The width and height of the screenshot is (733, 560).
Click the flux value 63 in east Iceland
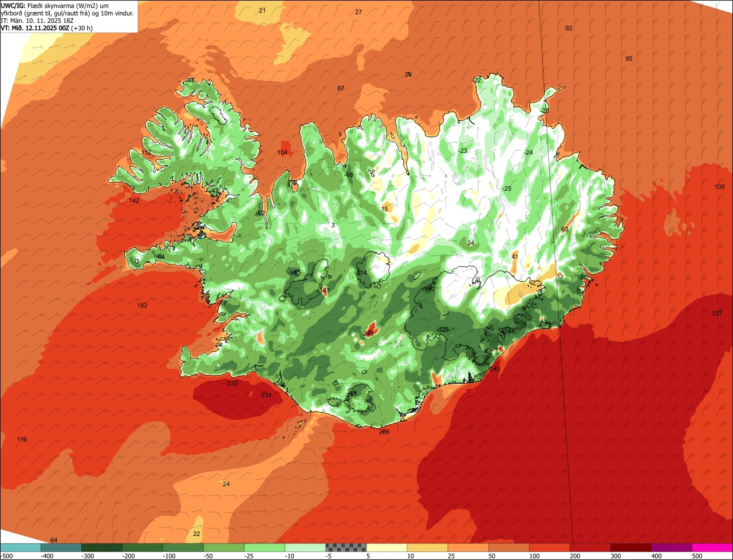pos(565,229)
